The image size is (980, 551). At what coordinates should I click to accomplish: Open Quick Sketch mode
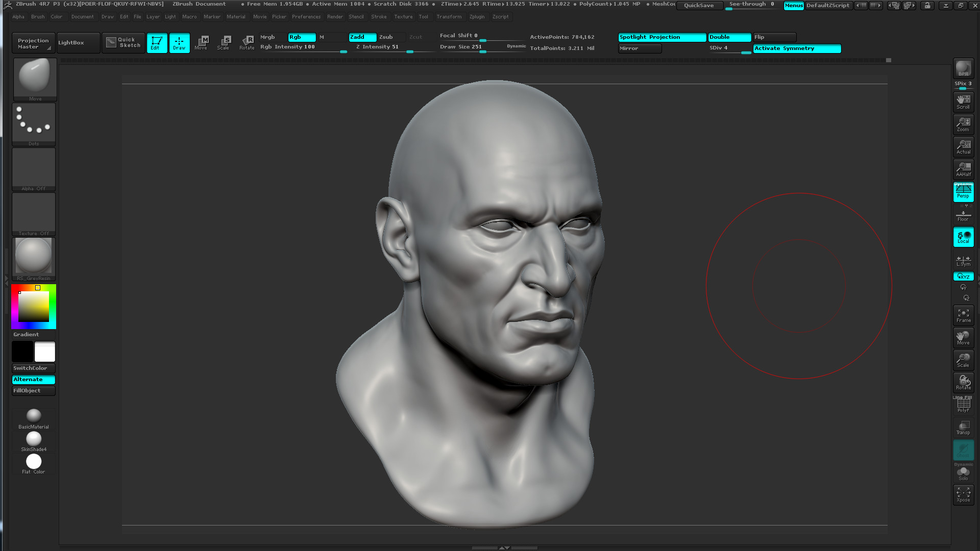point(123,42)
